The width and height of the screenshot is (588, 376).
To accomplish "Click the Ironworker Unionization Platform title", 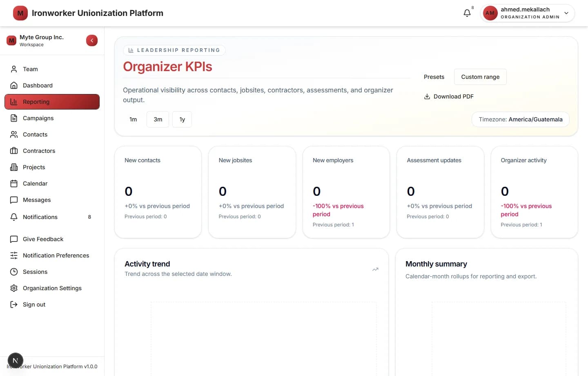I will 97,13.
